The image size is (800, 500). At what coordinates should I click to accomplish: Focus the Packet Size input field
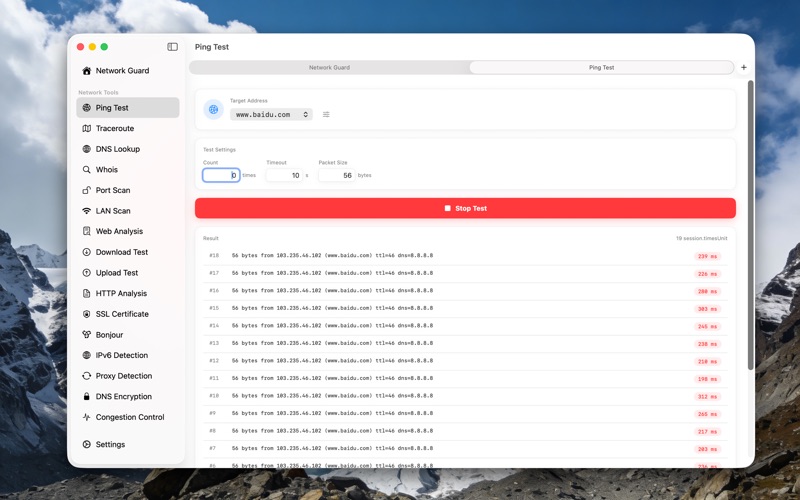pos(337,175)
